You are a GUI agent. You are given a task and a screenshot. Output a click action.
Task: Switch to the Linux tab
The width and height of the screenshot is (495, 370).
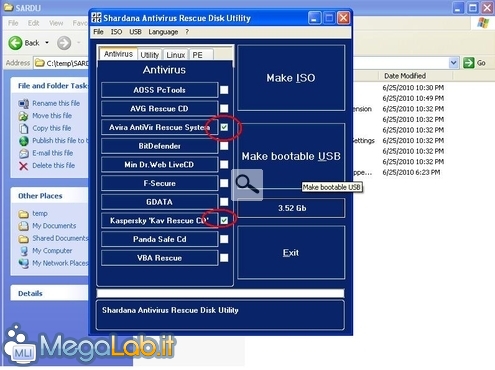pyautogui.click(x=175, y=55)
